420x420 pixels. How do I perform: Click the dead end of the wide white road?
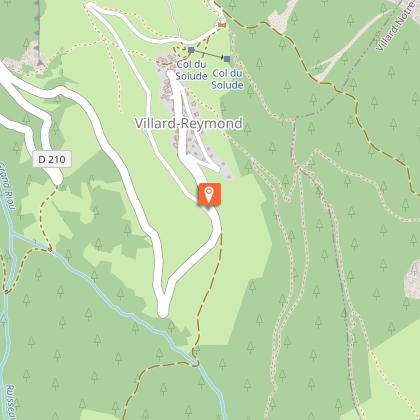click(163, 312)
